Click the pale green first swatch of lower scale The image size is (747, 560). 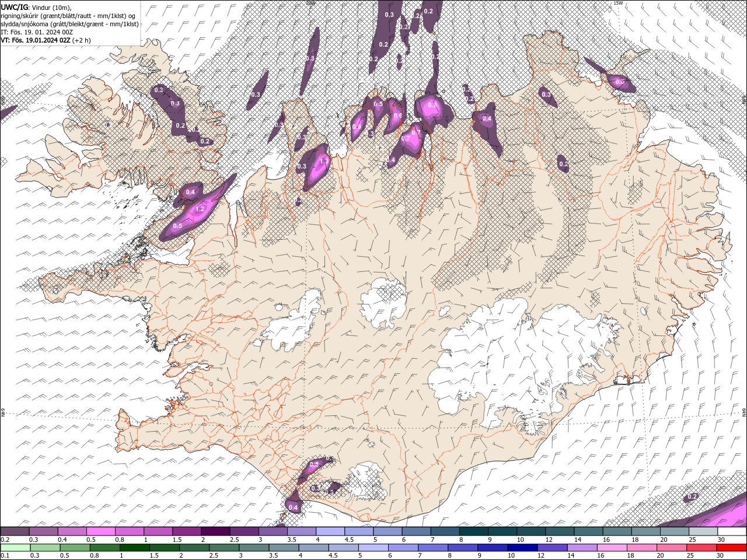(x=15, y=548)
